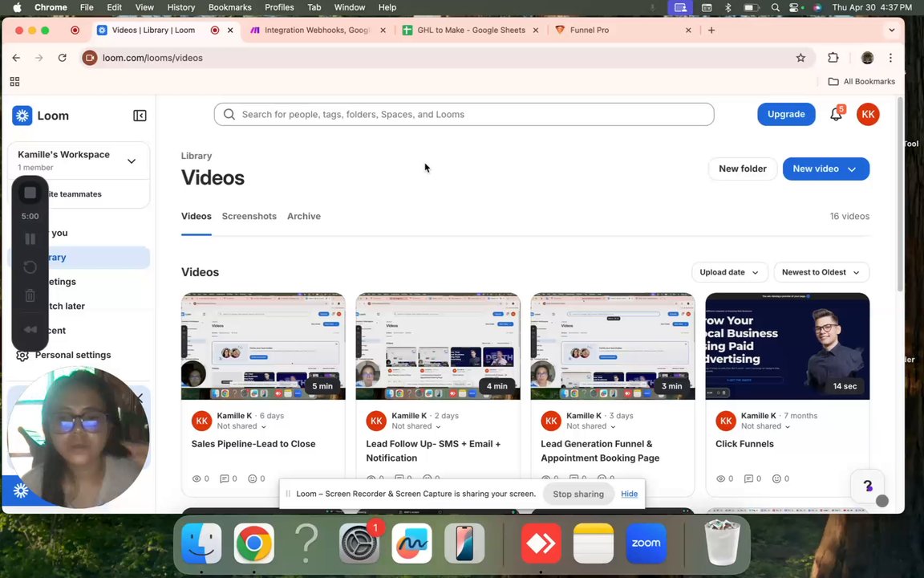Pause the Loom recording
The height and width of the screenshot is (578, 924).
click(x=30, y=239)
